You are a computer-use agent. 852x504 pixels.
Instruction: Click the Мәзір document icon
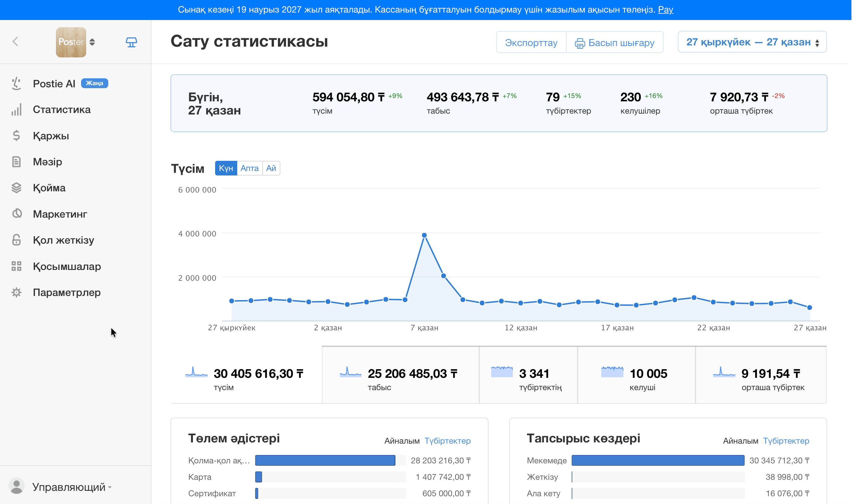coord(16,162)
